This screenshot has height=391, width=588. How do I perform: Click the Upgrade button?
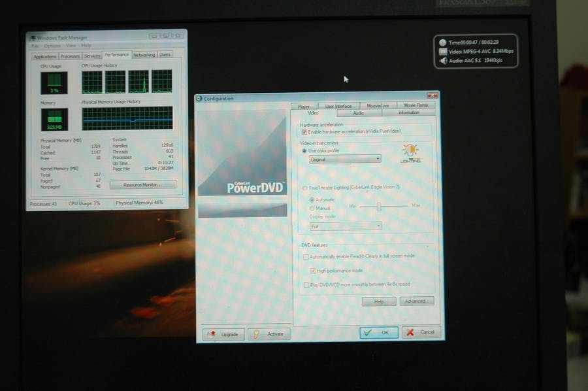[x=223, y=334]
